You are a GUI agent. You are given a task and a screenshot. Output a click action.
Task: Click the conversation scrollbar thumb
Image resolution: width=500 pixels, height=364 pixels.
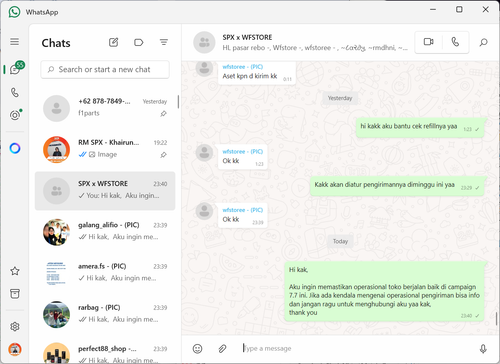497,319
